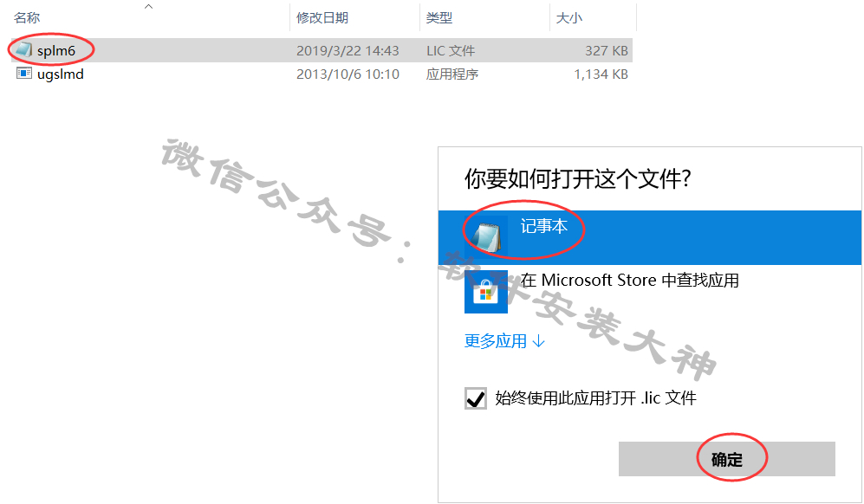The width and height of the screenshot is (864, 504).
Task: Click the Microsoft Store bag icon
Action: (485, 292)
